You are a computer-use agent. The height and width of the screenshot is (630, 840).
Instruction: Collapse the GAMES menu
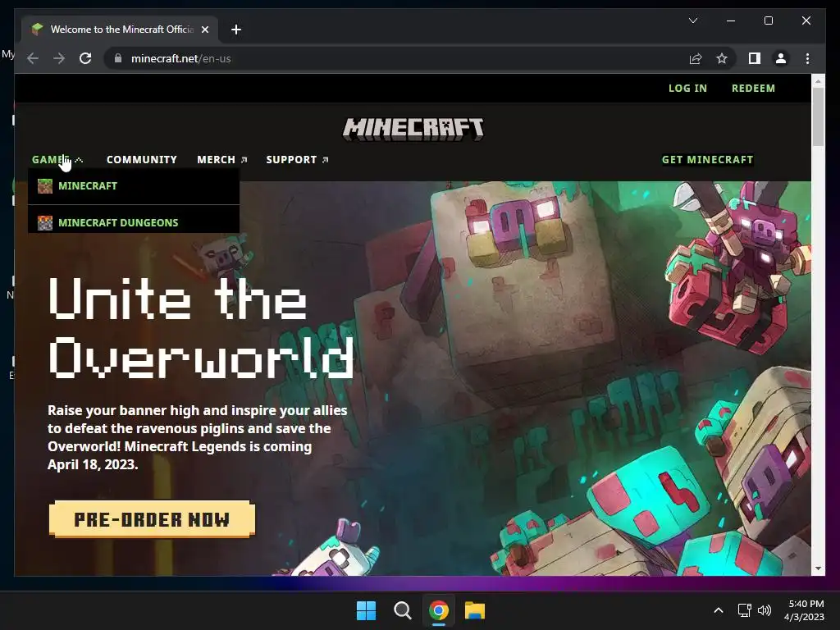[x=57, y=160]
